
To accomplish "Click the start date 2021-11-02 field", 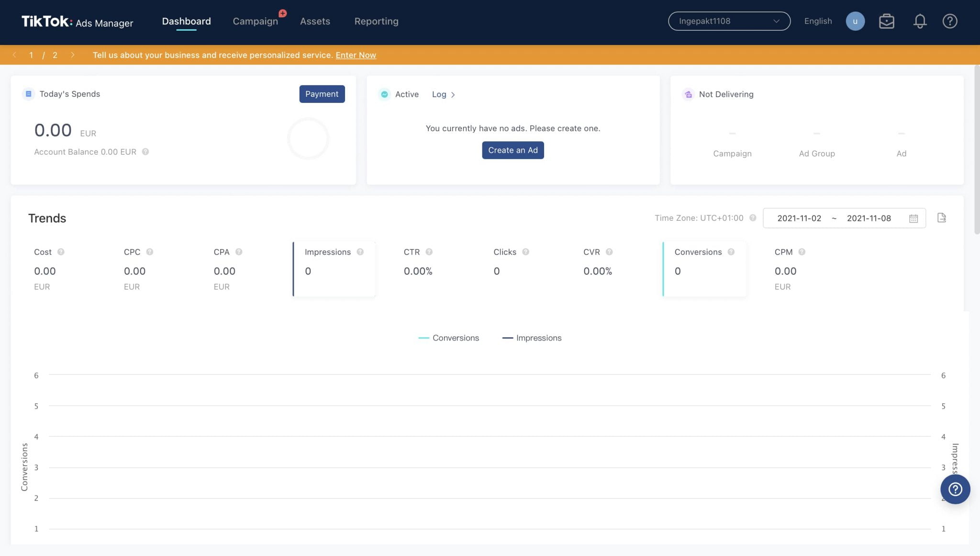I will (x=799, y=218).
